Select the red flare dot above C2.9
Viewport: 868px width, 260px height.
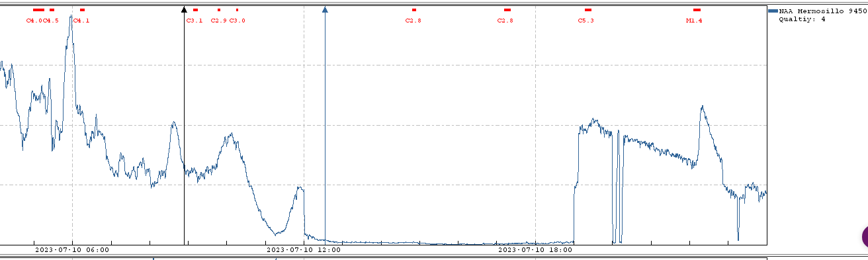(x=219, y=10)
